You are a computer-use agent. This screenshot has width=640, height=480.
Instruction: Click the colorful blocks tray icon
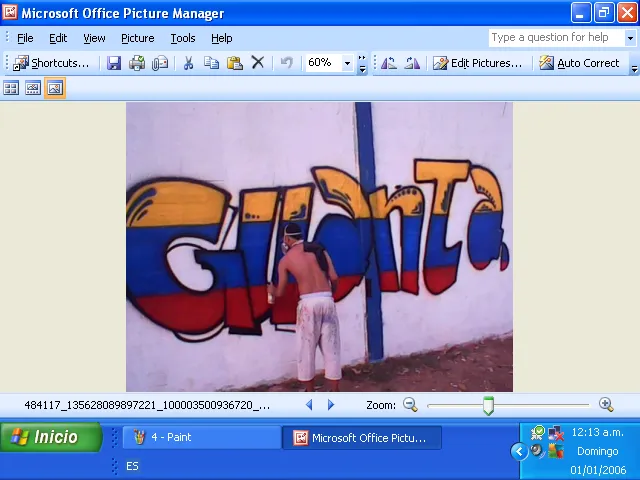pyautogui.click(x=556, y=451)
